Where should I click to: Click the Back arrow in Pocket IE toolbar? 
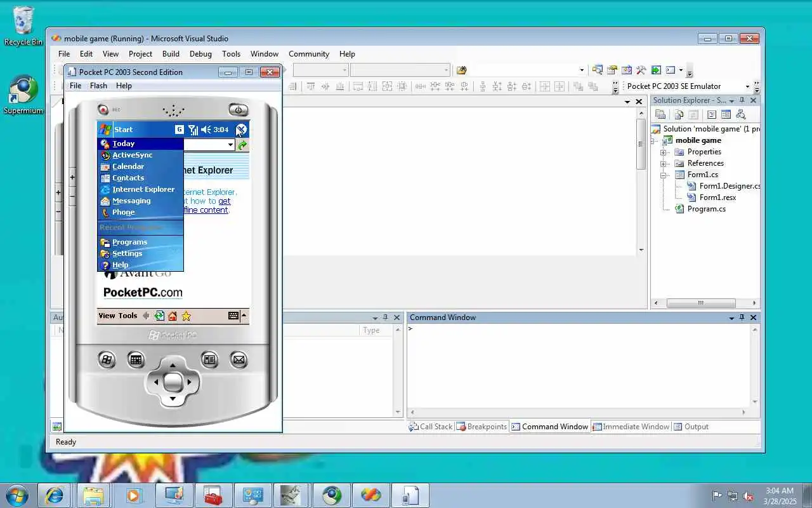tap(146, 316)
